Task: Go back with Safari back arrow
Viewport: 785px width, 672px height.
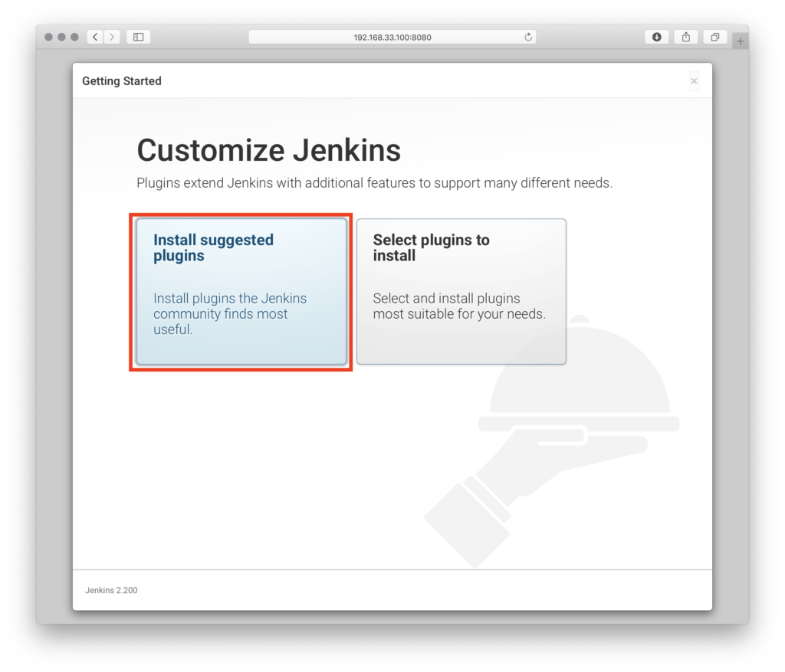Action: click(x=95, y=37)
